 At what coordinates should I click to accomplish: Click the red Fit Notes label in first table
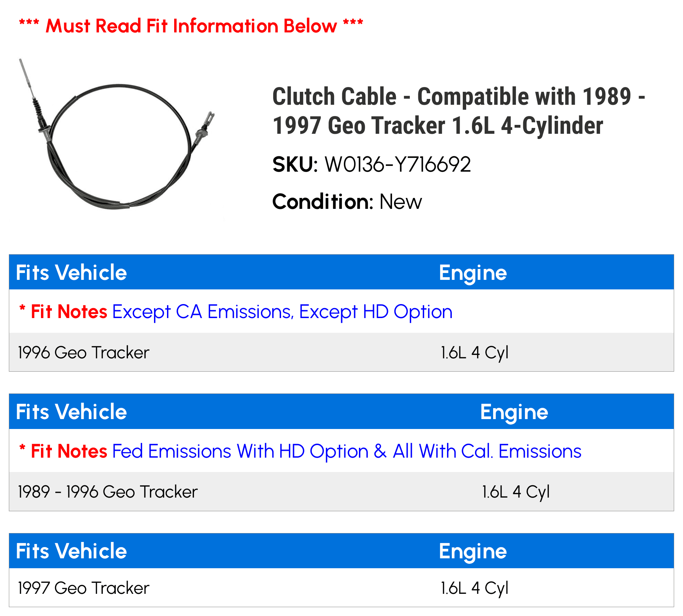pyautogui.click(x=69, y=312)
